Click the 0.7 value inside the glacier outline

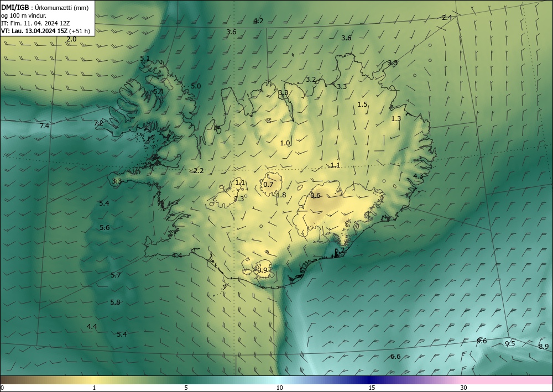268,185
